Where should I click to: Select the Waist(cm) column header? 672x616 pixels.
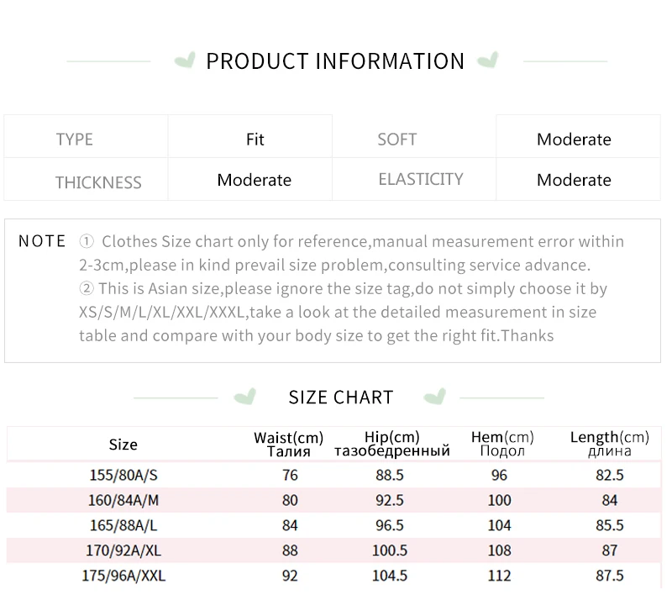pos(288,445)
